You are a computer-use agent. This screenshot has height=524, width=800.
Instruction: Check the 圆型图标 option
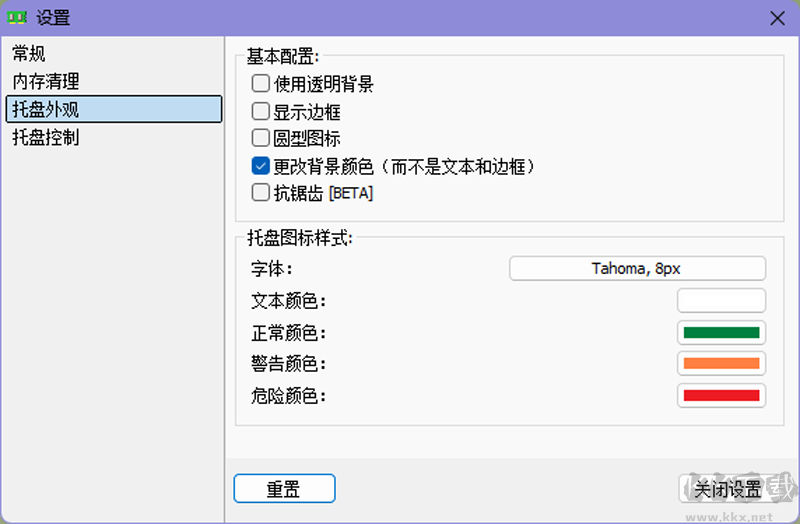click(x=261, y=138)
